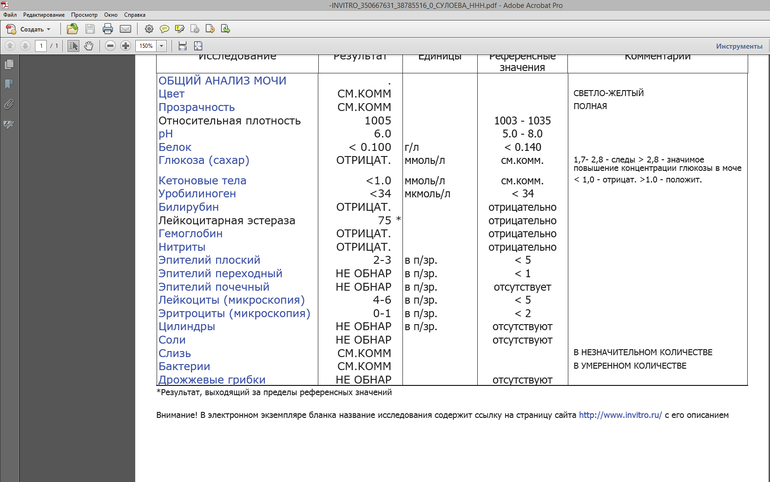Open the Эпителий переходный link

220,273
